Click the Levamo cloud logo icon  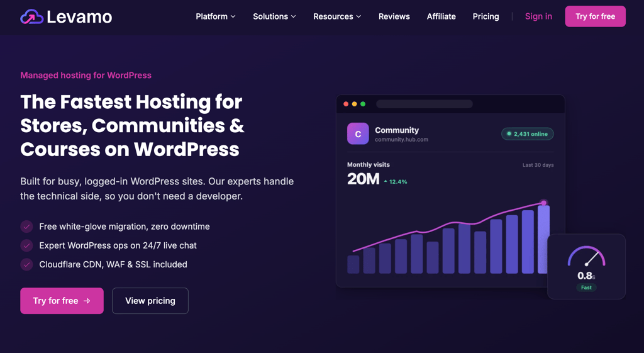(x=31, y=17)
